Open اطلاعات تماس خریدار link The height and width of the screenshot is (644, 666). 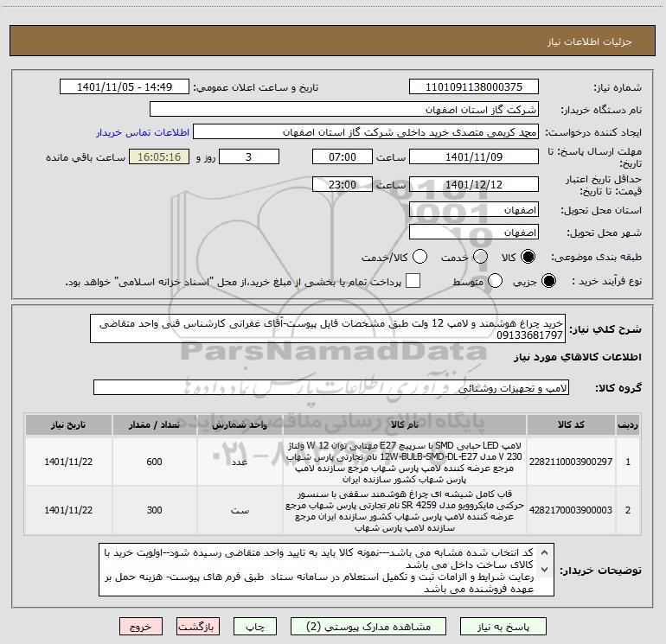pos(143,132)
